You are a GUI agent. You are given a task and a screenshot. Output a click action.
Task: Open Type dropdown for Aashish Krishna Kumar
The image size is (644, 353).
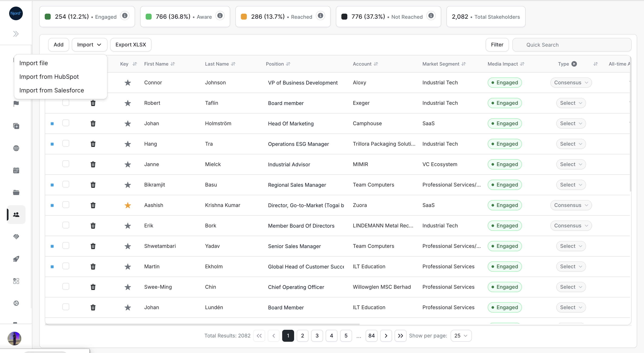tap(571, 205)
